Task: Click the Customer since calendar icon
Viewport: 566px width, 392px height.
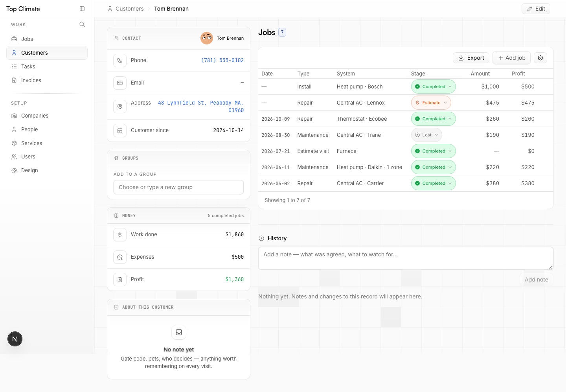Action: coord(120,131)
